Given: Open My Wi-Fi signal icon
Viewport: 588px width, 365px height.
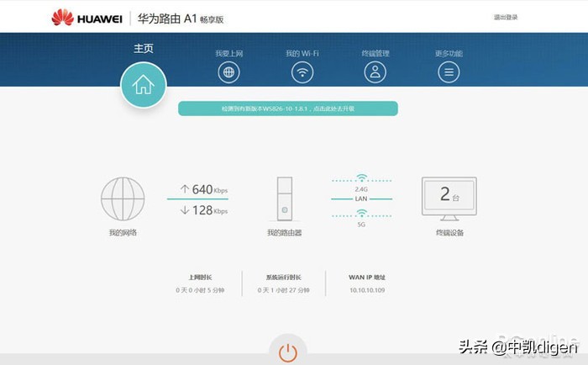Looking at the screenshot, I should coord(302,72).
